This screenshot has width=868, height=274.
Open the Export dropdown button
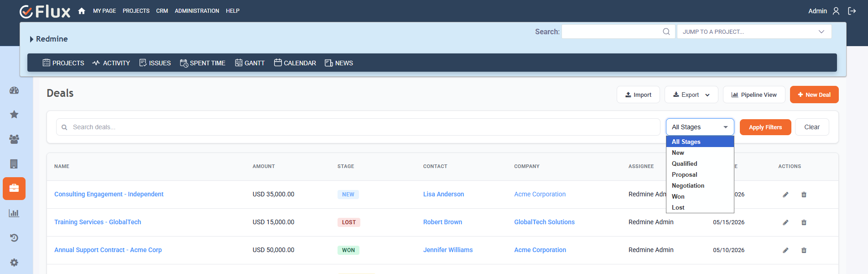tap(691, 95)
